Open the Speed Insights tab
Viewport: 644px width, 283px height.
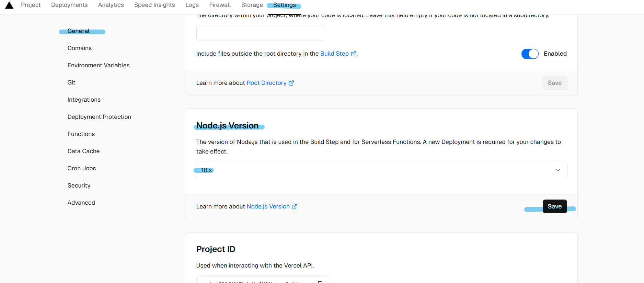[154, 5]
